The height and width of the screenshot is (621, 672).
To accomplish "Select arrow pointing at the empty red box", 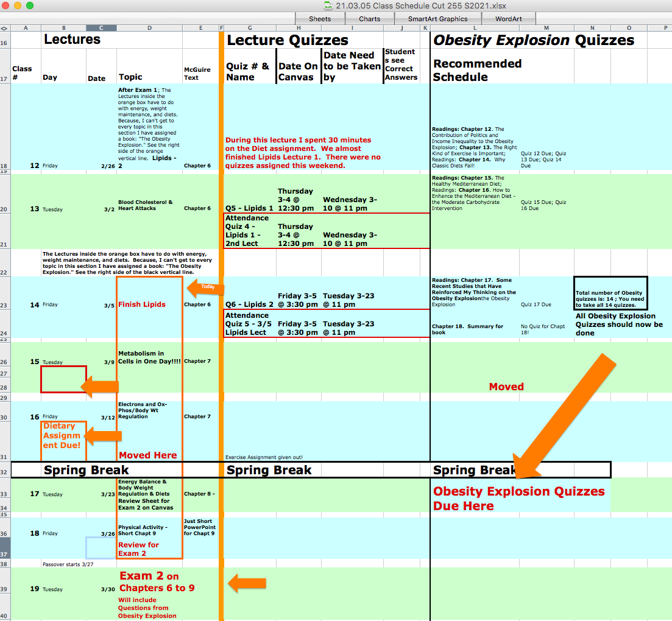I will (101, 387).
